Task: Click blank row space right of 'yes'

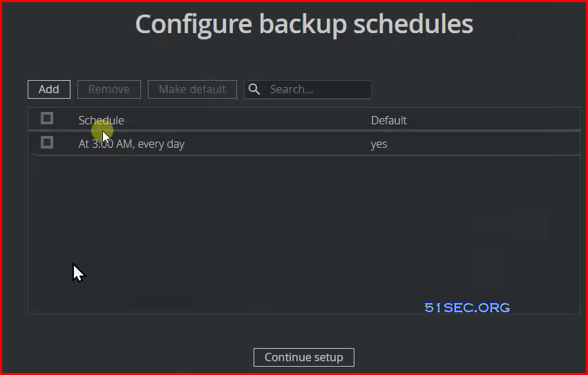Action: [x=484, y=144]
